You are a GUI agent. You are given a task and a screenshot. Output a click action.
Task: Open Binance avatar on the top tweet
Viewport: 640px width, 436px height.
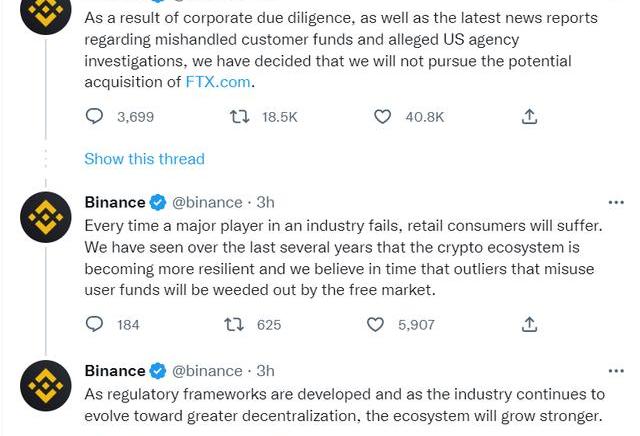pyautogui.click(x=46, y=13)
